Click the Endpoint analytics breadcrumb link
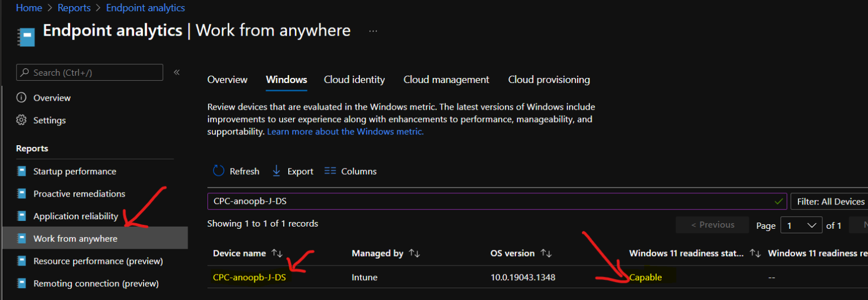 (145, 8)
